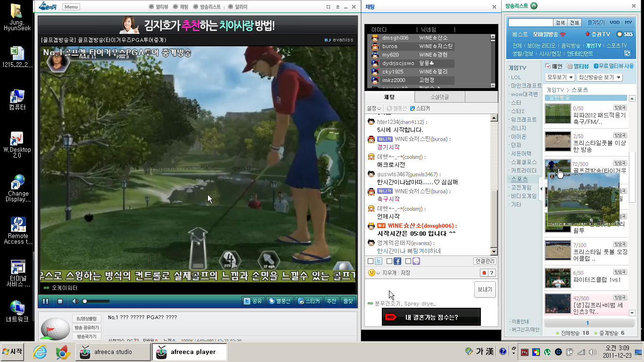The width and height of the screenshot is (644, 362).
Task: Select the 보이는 라디오 category tab
Action: pyautogui.click(x=541, y=46)
